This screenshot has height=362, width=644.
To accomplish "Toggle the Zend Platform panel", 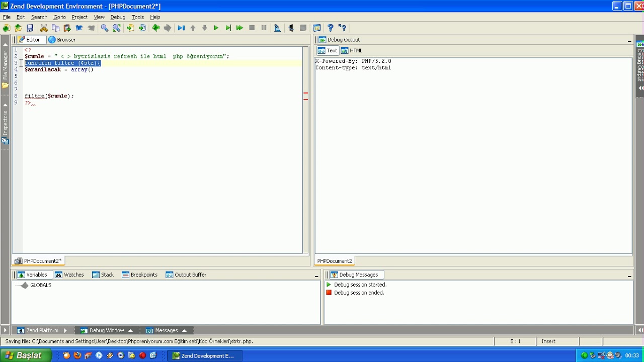I will [x=42, y=330].
